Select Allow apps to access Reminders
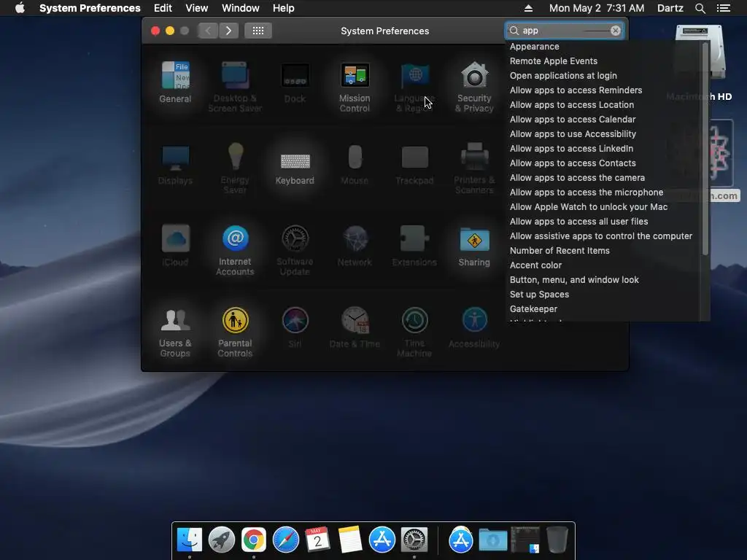 tap(576, 90)
